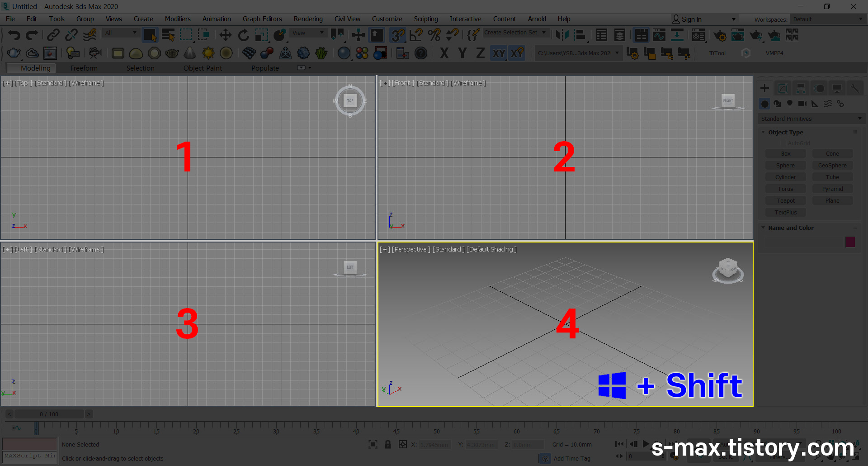Viewport: 868px width, 466px height.
Task: Pick the Select and Rotate tool
Action: pos(243,35)
